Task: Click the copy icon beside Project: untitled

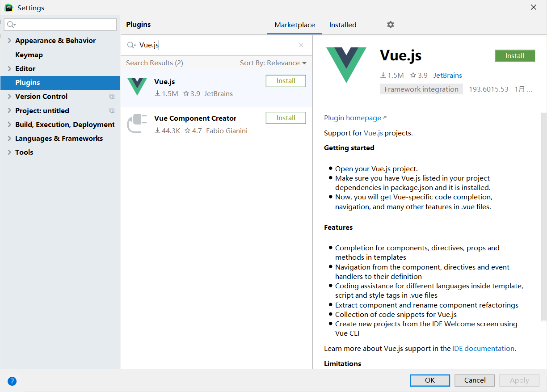Action: 112,110
